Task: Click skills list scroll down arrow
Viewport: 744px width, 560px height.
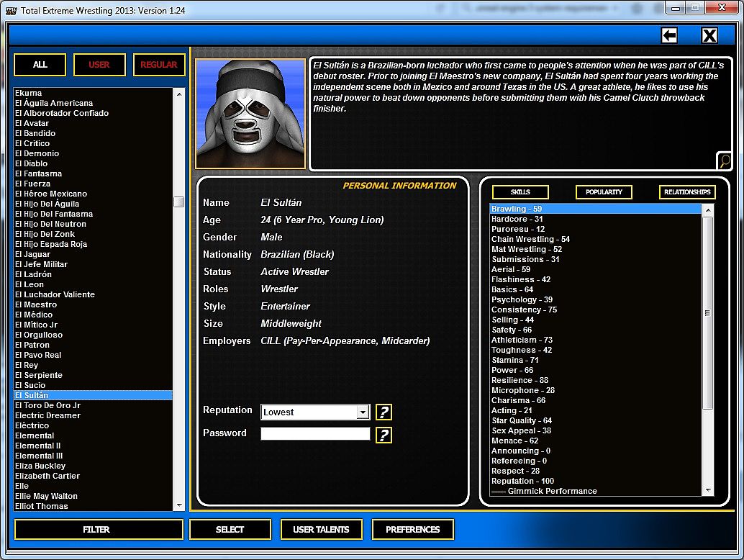Action: [707, 489]
